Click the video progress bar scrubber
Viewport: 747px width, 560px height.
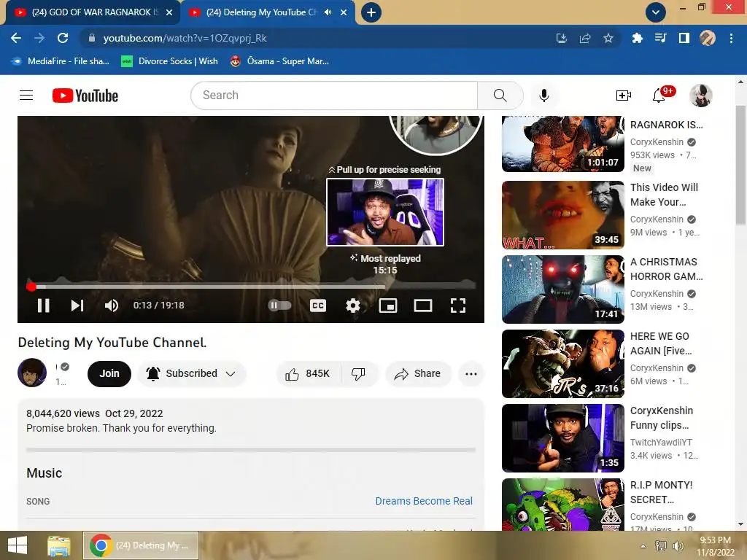pyautogui.click(x=31, y=287)
